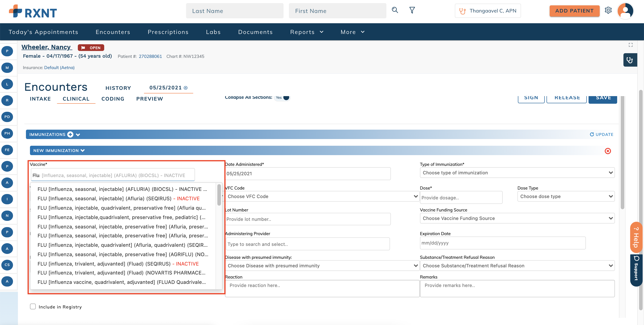Open Documents nav item
The width and height of the screenshot is (644, 325).
[x=255, y=32]
